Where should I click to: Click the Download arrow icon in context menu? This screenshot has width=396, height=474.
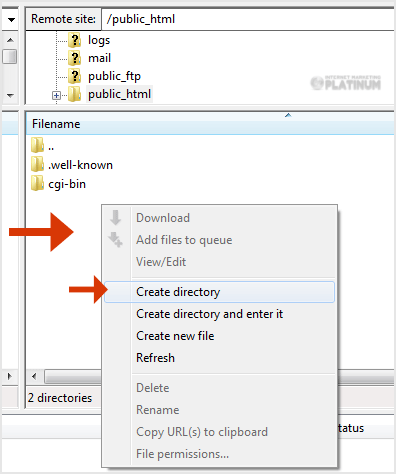coord(115,218)
